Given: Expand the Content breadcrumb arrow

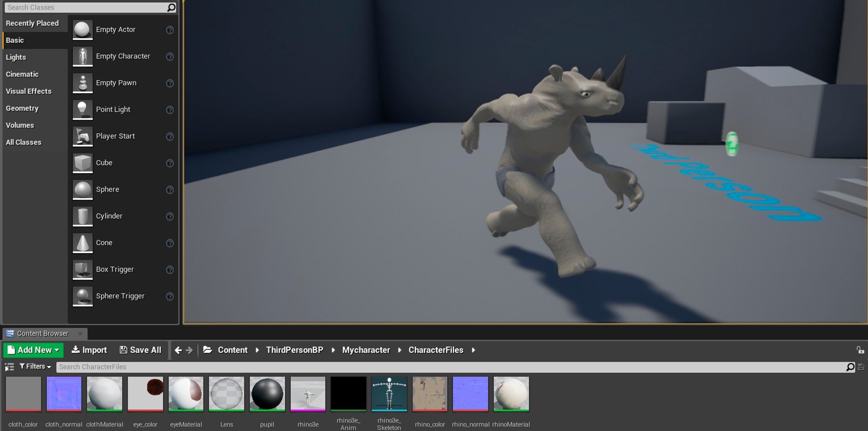Looking at the screenshot, I should tap(257, 350).
